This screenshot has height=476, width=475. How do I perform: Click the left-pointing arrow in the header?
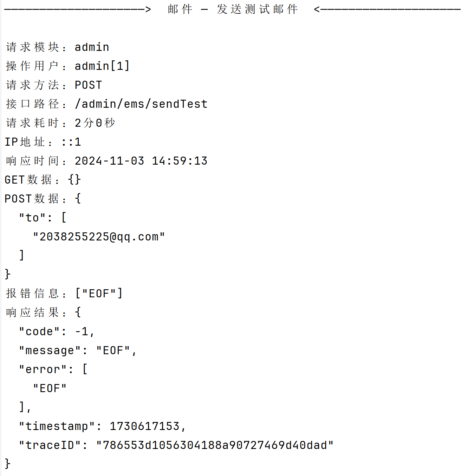317,9
